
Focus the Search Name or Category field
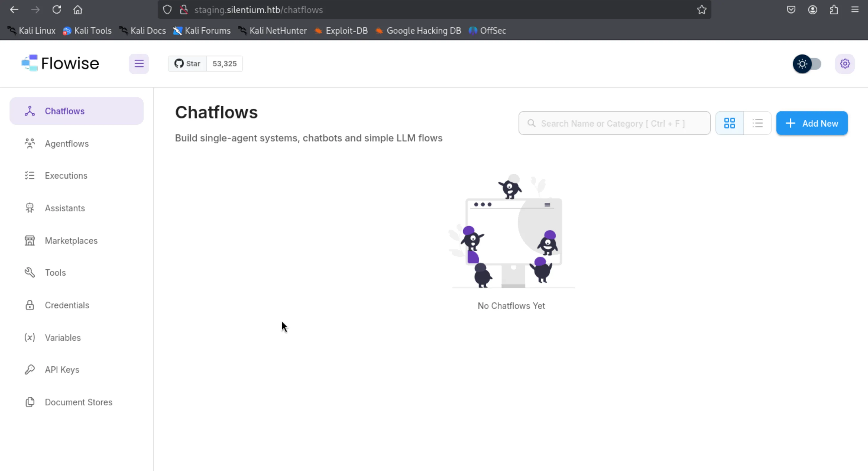click(x=614, y=123)
